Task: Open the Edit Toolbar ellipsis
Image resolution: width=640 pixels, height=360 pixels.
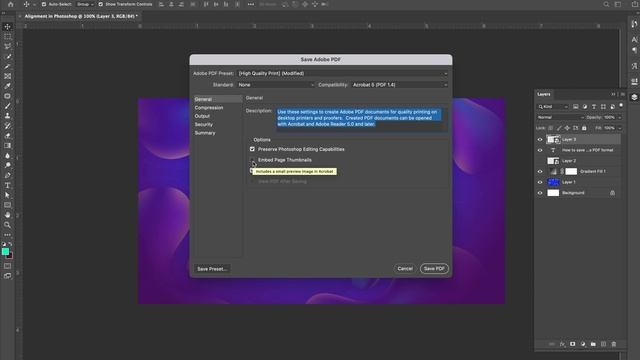Action: click(7, 235)
